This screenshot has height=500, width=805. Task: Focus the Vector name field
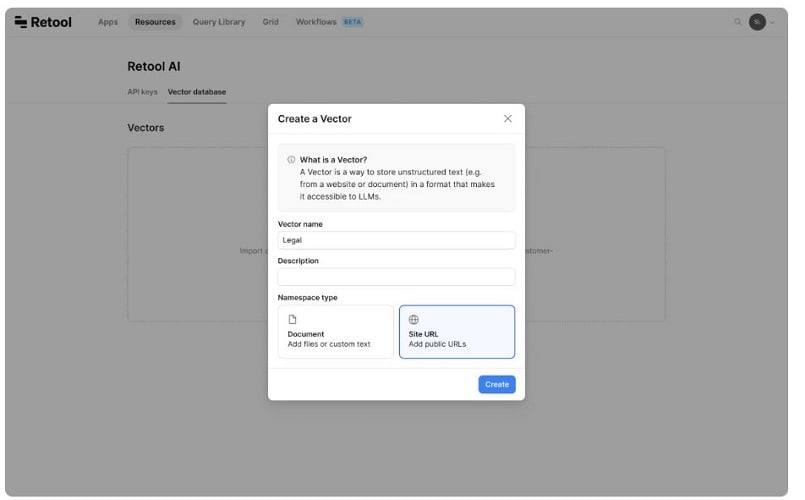point(396,240)
